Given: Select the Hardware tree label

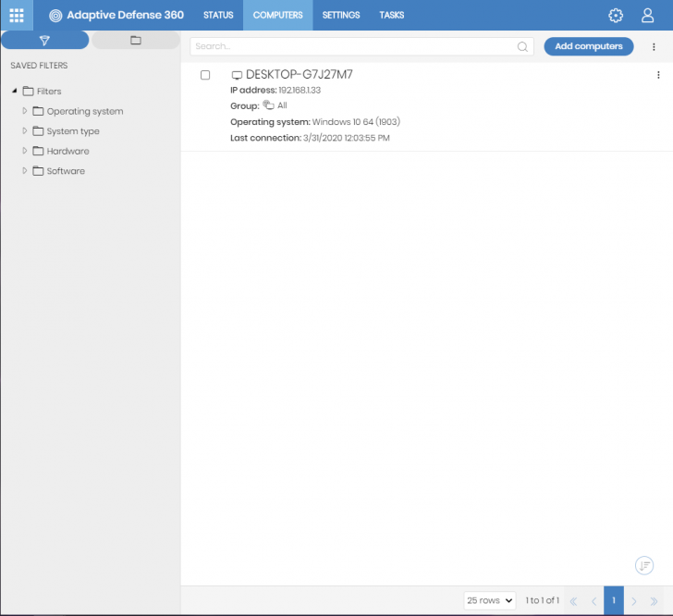Looking at the screenshot, I should click(x=67, y=151).
